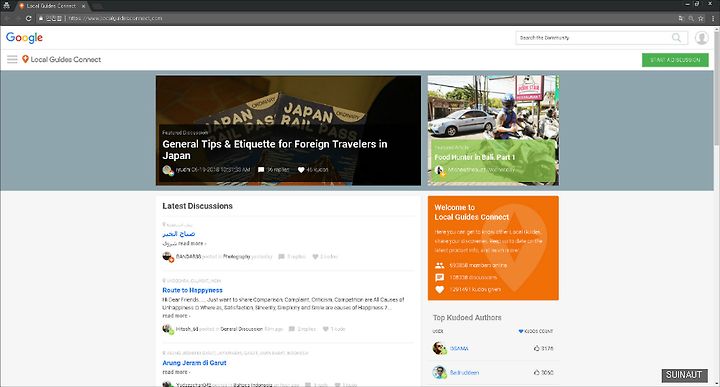Click the members online people icon
The image size is (720, 387).
pos(439,265)
